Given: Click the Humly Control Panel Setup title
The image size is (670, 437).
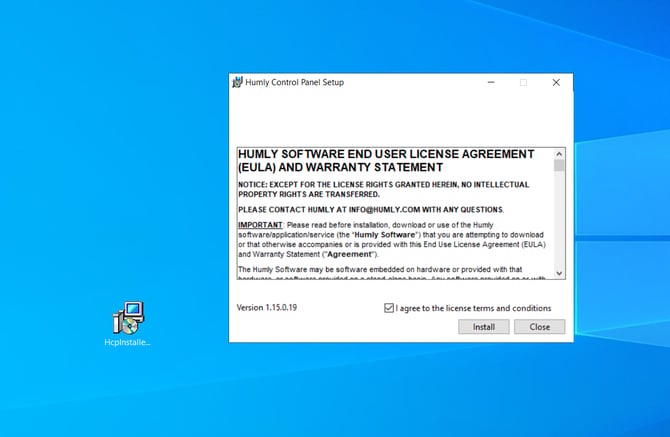Looking at the screenshot, I should (x=294, y=82).
